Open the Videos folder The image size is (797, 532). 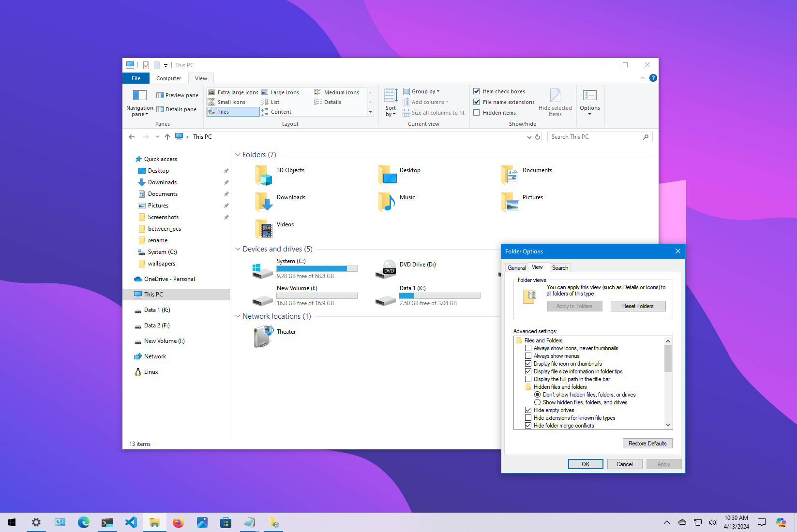coord(274,229)
